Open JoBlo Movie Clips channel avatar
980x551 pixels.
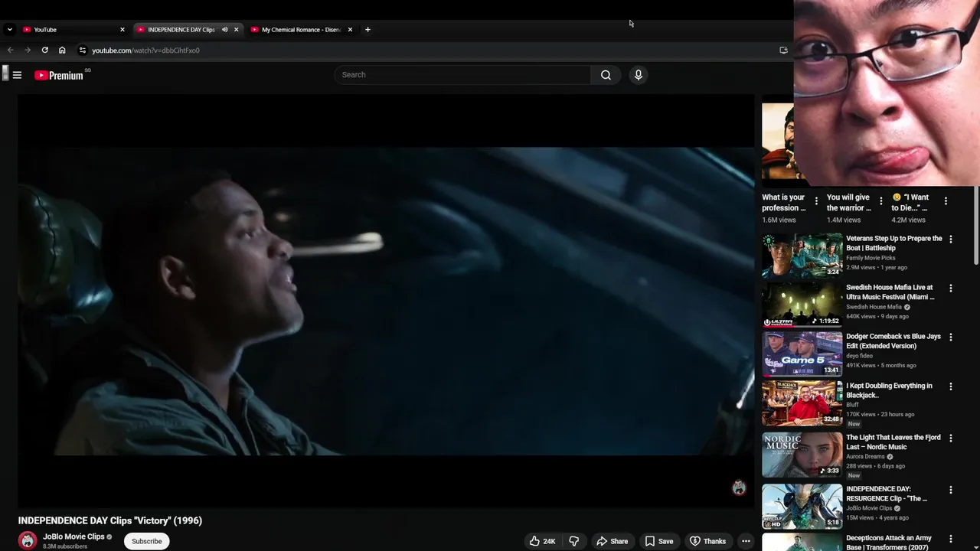28,541
